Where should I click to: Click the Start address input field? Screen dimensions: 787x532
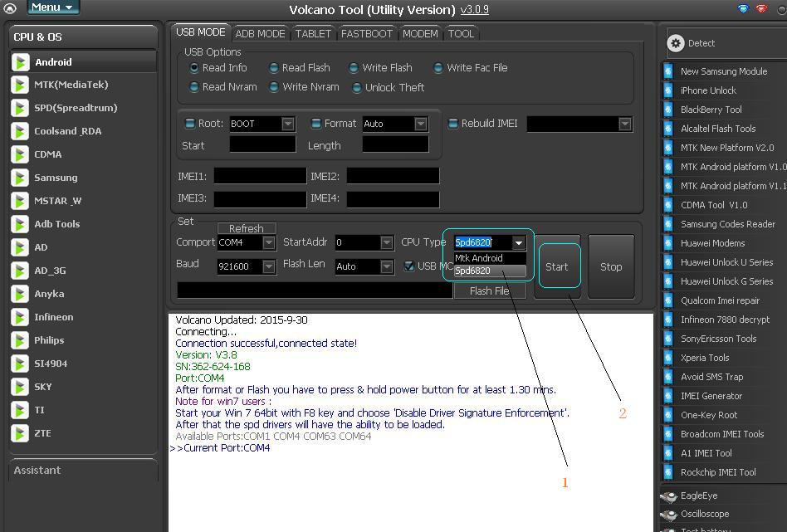tap(262, 145)
